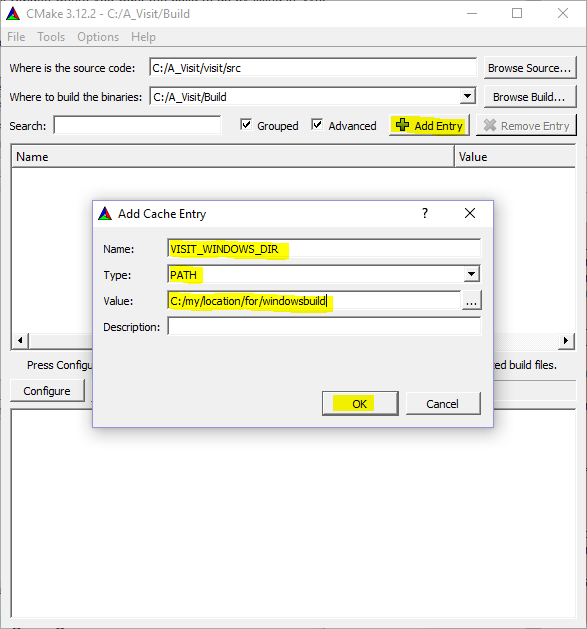
Task: Click Browse Source button
Action: [530, 68]
